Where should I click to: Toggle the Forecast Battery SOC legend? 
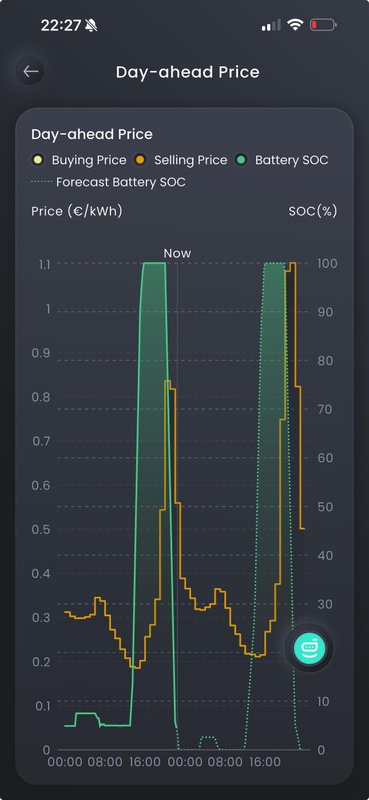tap(108, 182)
